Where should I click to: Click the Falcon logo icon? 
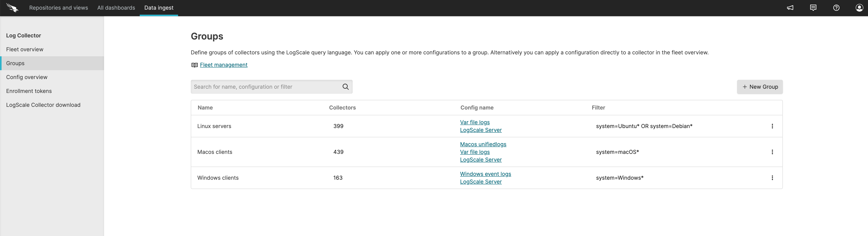coord(12,8)
